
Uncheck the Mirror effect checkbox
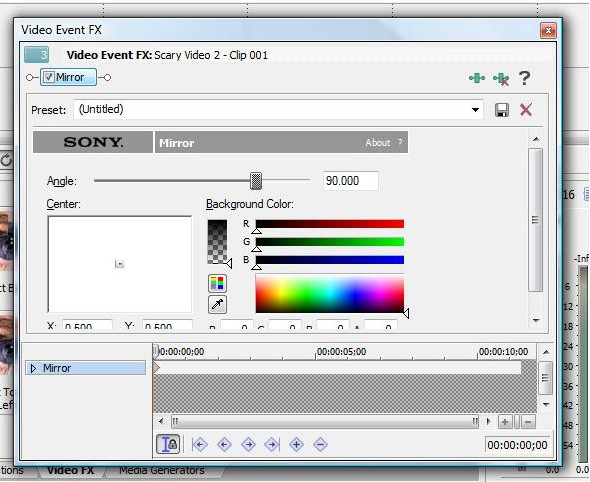coord(48,77)
